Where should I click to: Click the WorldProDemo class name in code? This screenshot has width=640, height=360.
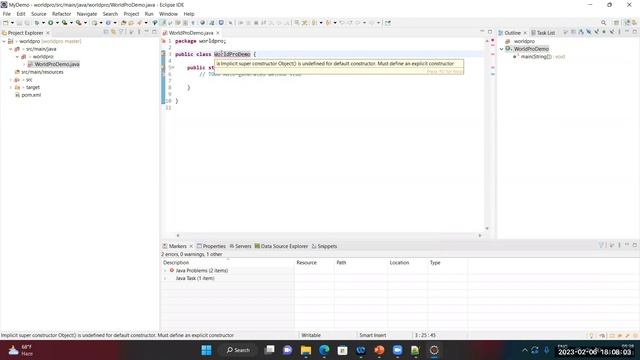point(232,54)
